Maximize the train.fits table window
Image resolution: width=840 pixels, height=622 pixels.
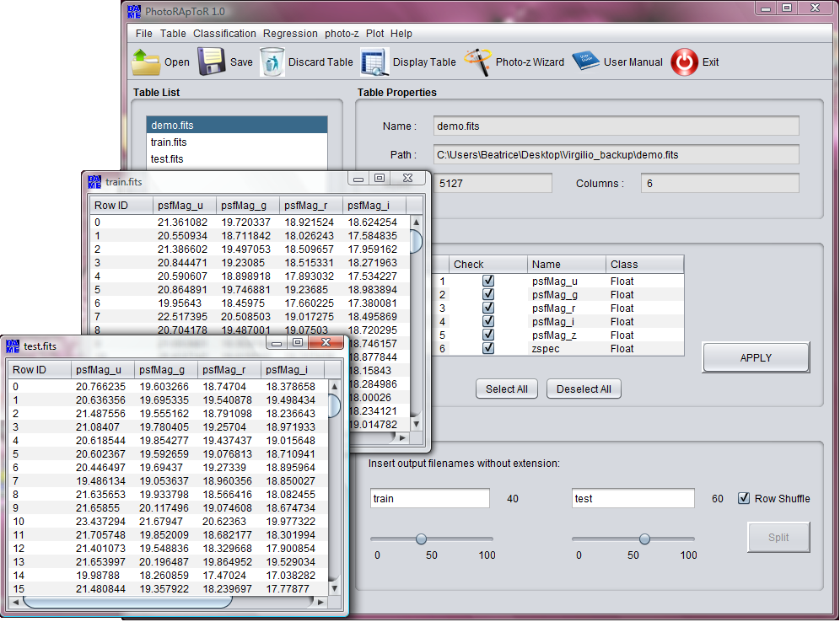(380, 178)
